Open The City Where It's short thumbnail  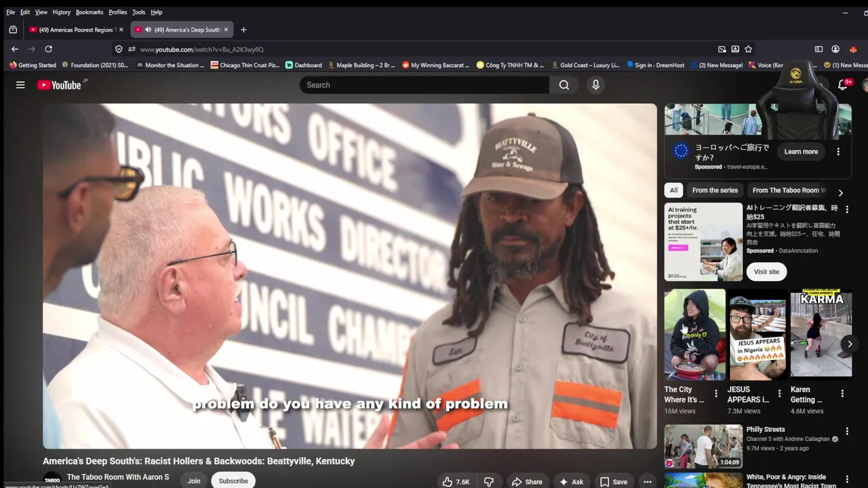pos(695,334)
